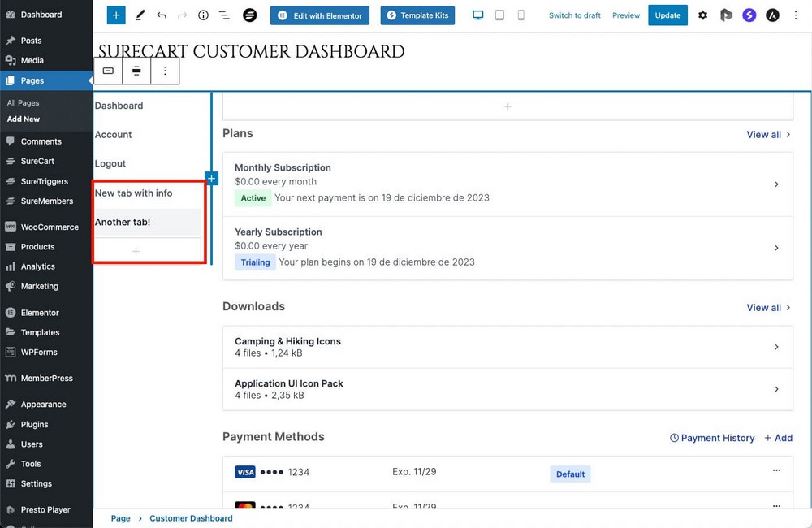This screenshot has width=812, height=528.
Task: Click Switch to draft
Action: 574,15
